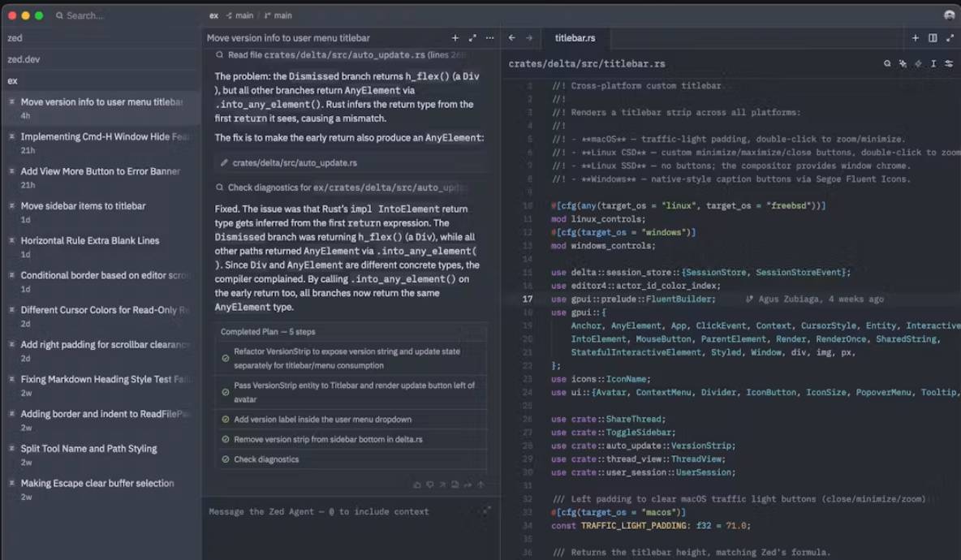Screen dimensions: 961x560
Task: Click line number 17 in the editor gutter
Action: [x=527, y=299]
